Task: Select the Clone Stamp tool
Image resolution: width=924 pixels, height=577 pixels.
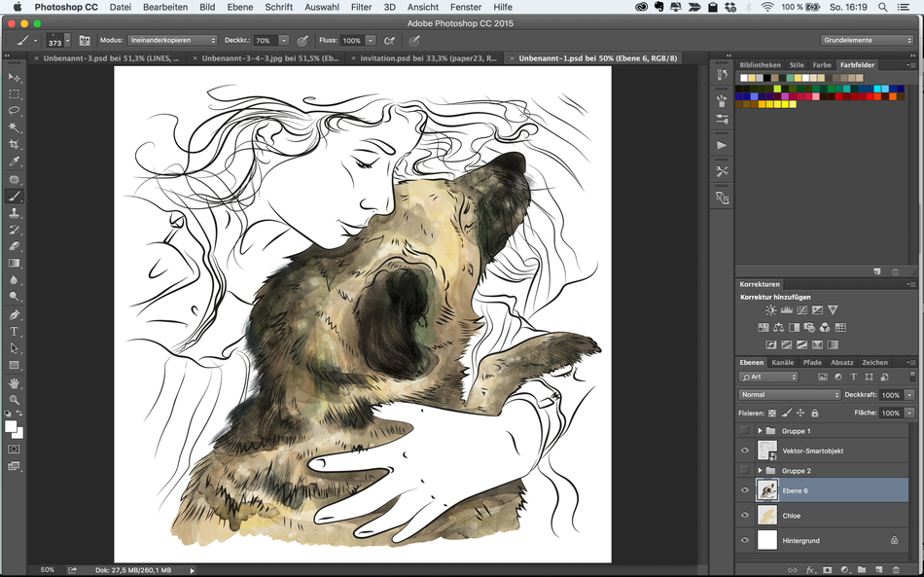Action: pos(15,213)
